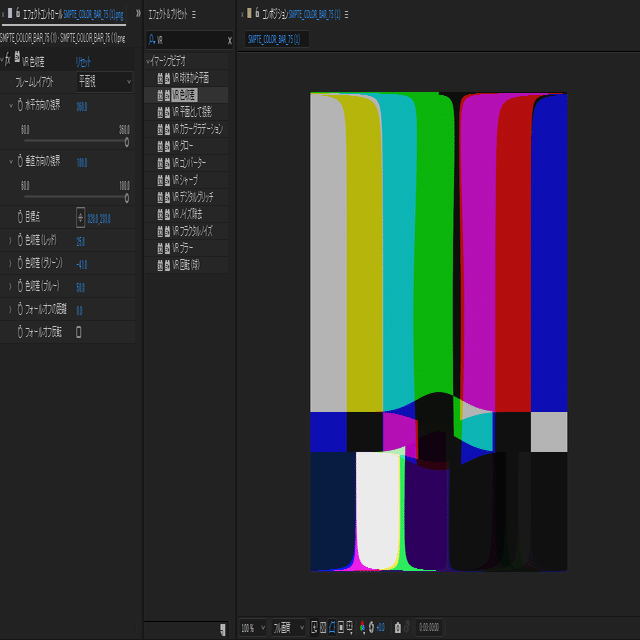The width and height of the screenshot is (640, 640).
Task: Select the VR カラーグラデーション effect
Action: click(x=198, y=129)
